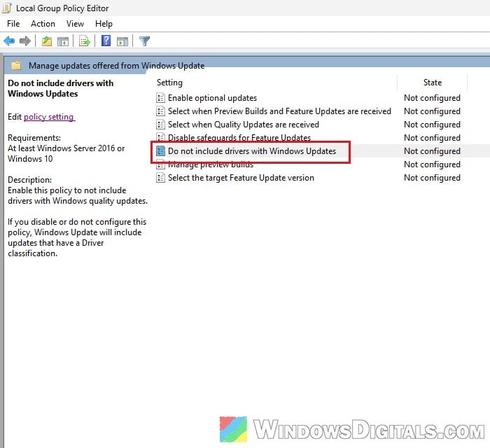Open the View menu
The image size is (490, 448).
click(x=75, y=24)
